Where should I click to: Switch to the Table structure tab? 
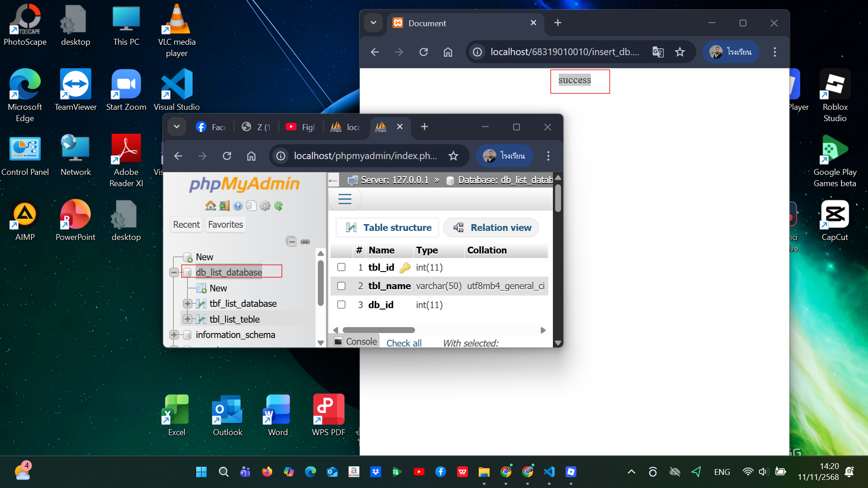[387, 228]
